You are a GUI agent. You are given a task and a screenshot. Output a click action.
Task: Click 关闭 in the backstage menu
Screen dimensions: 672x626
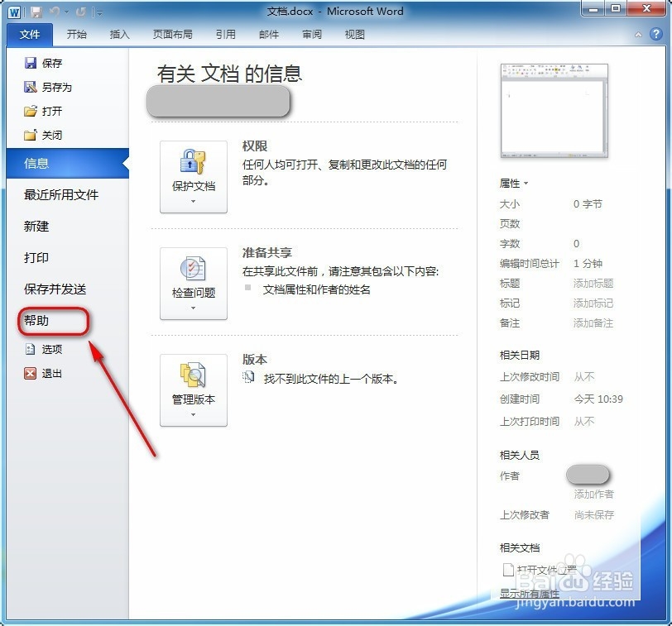click(x=43, y=136)
